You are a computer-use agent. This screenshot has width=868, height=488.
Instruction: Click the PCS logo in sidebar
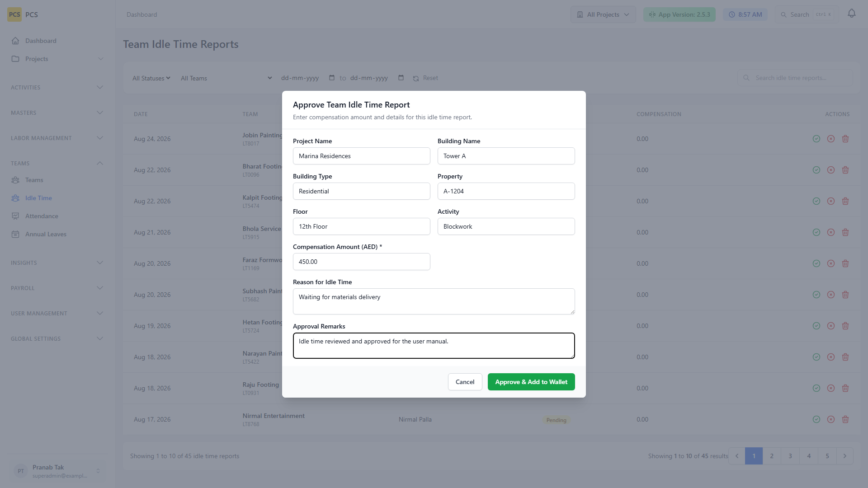pos(14,14)
